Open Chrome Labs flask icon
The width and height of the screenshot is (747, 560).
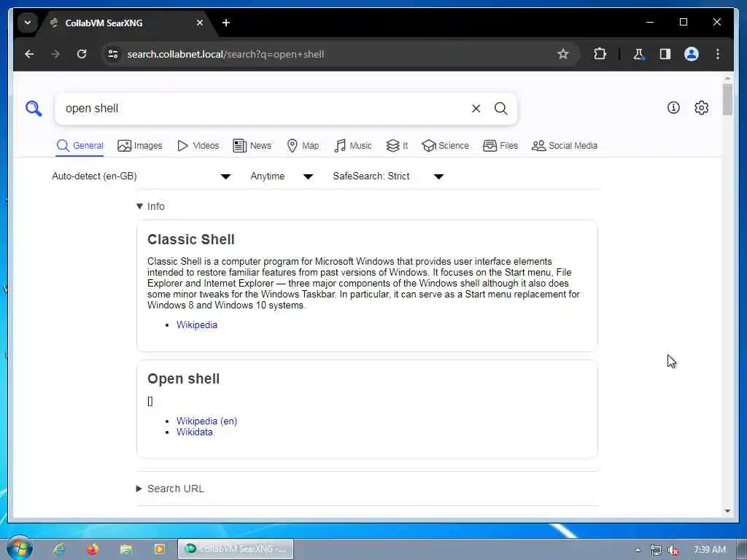tap(638, 54)
